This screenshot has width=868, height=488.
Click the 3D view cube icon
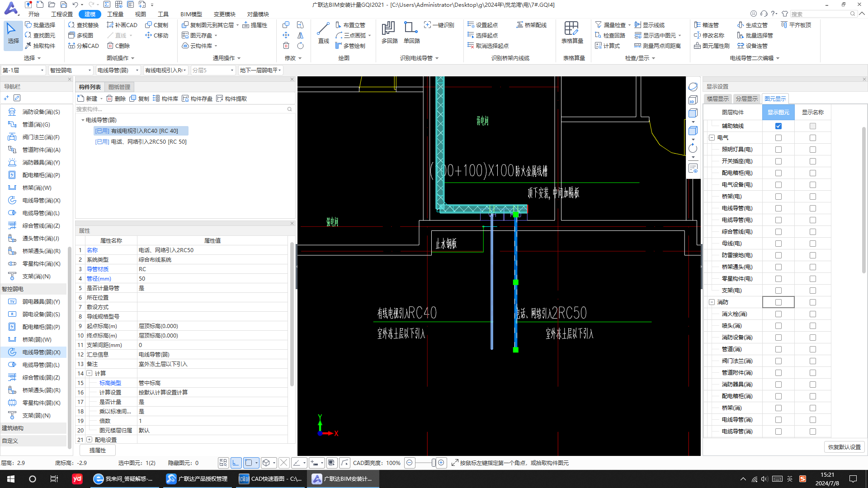click(x=693, y=100)
